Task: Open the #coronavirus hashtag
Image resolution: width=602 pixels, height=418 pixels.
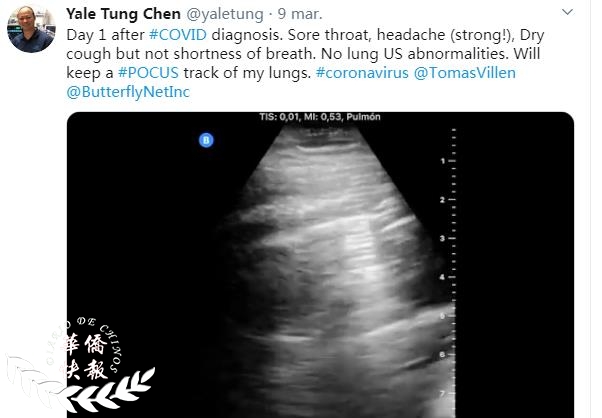Action: (362, 73)
